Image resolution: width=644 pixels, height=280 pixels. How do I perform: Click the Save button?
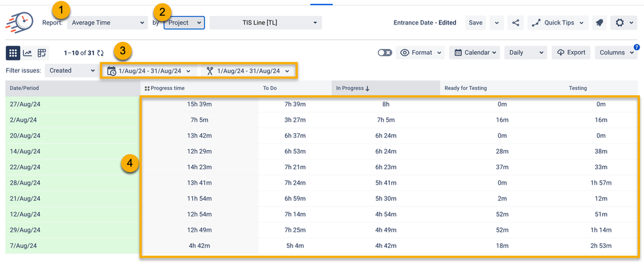[x=475, y=23]
